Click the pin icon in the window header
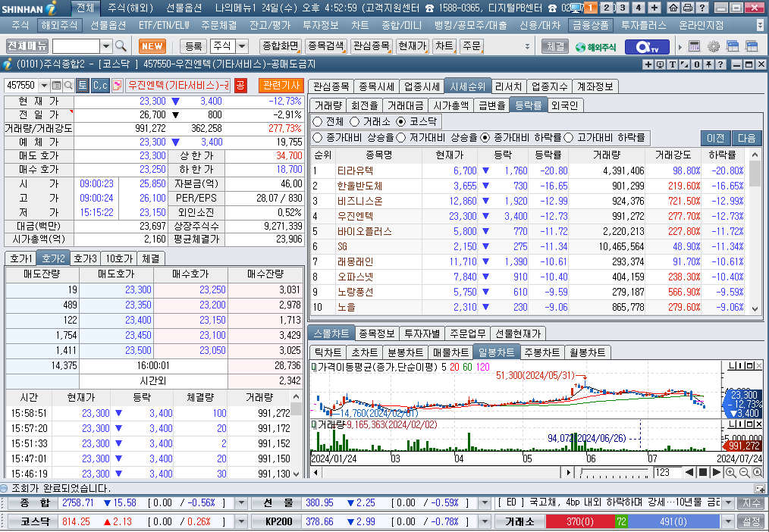Screen dimensions: 769x532 pyautogui.click(x=708, y=64)
